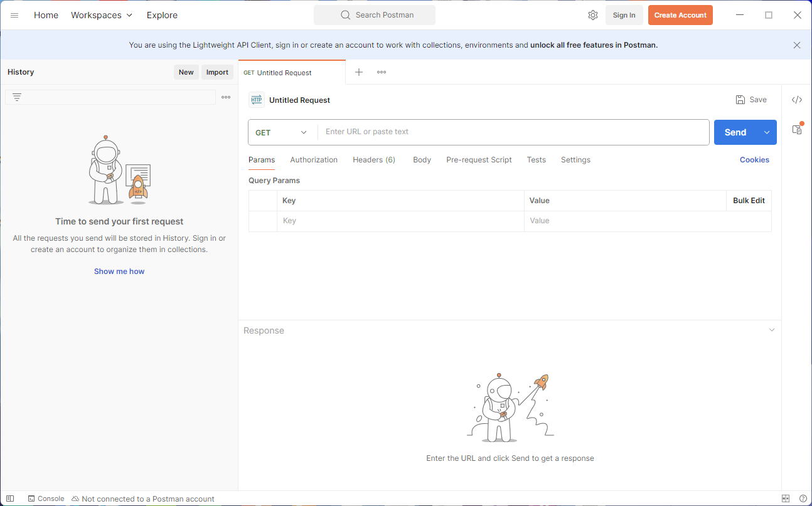Click the filter icon in History
This screenshot has width=812, height=506.
coord(17,97)
